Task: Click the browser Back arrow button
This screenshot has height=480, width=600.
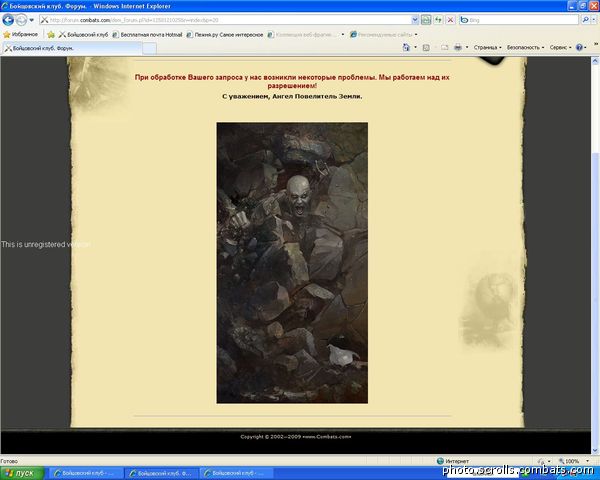Action: (8, 20)
